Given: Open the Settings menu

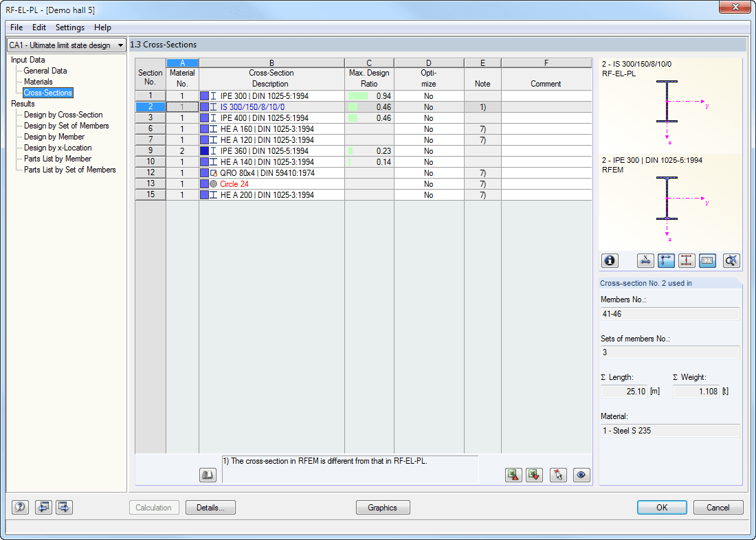Looking at the screenshot, I should [70, 27].
